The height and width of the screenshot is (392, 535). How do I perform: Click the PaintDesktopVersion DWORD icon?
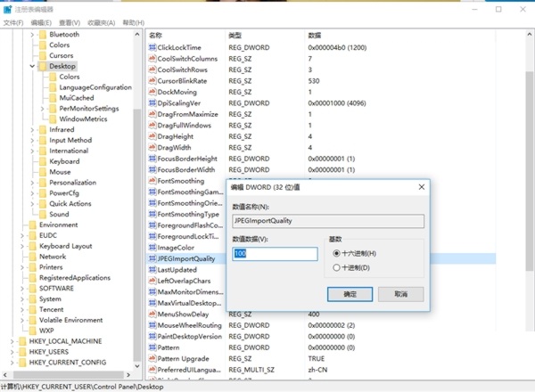(x=152, y=337)
